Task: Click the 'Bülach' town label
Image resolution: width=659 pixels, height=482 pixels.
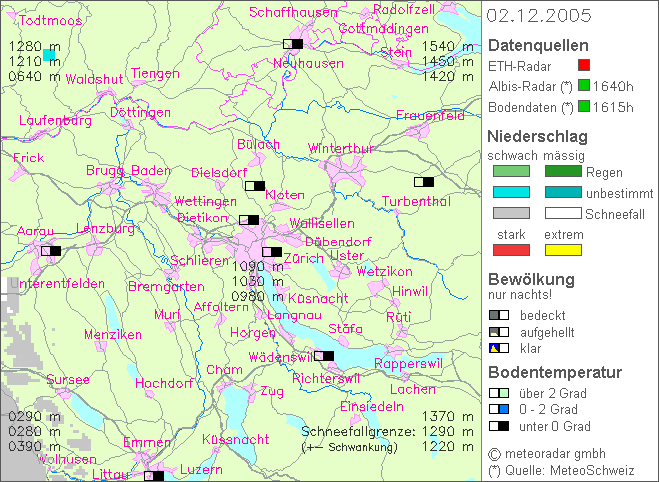Action: pos(258,144)
